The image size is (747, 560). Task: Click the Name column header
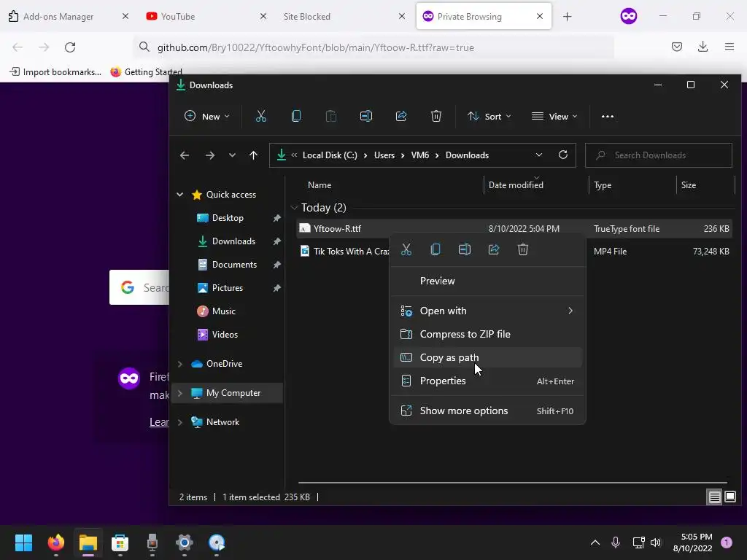[x=320, y=185]
